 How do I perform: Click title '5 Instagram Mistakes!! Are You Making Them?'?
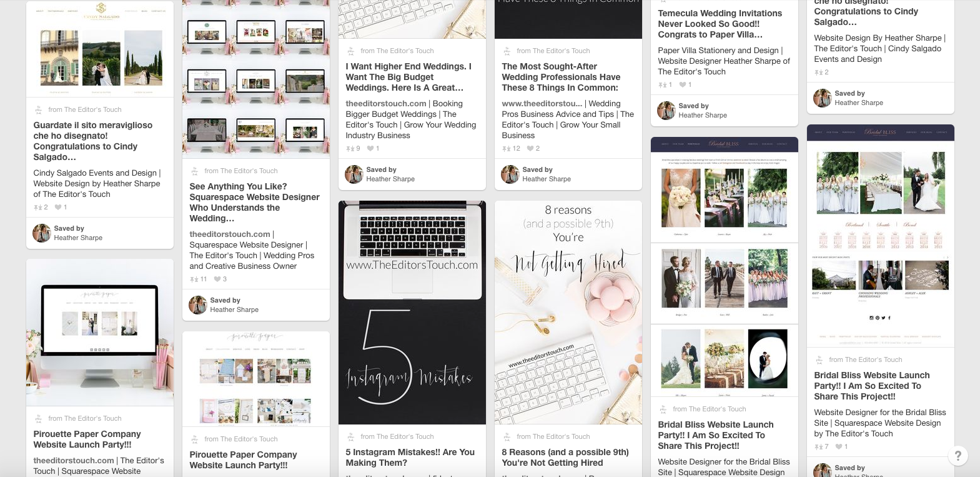(x=410, y=458)
